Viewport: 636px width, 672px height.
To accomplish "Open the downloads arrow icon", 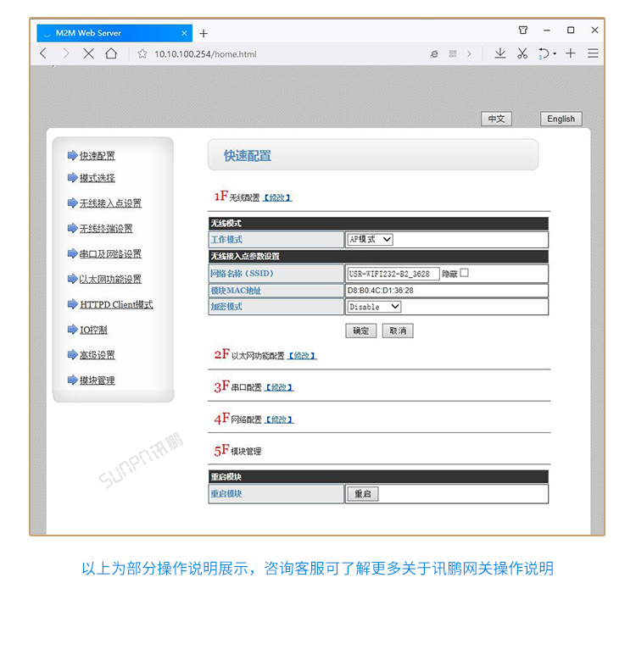I will click(x=500, y=53).
